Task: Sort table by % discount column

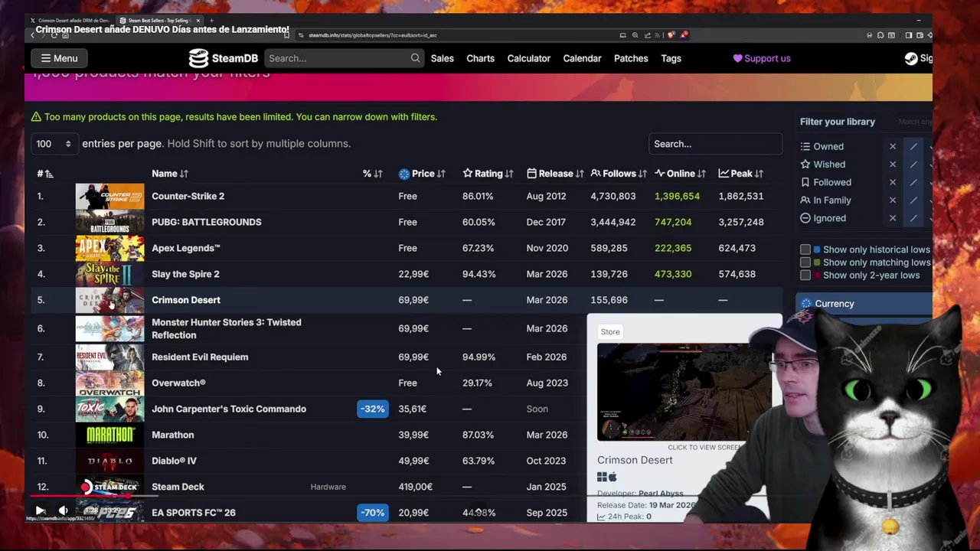Action: (x=373, y=174)
